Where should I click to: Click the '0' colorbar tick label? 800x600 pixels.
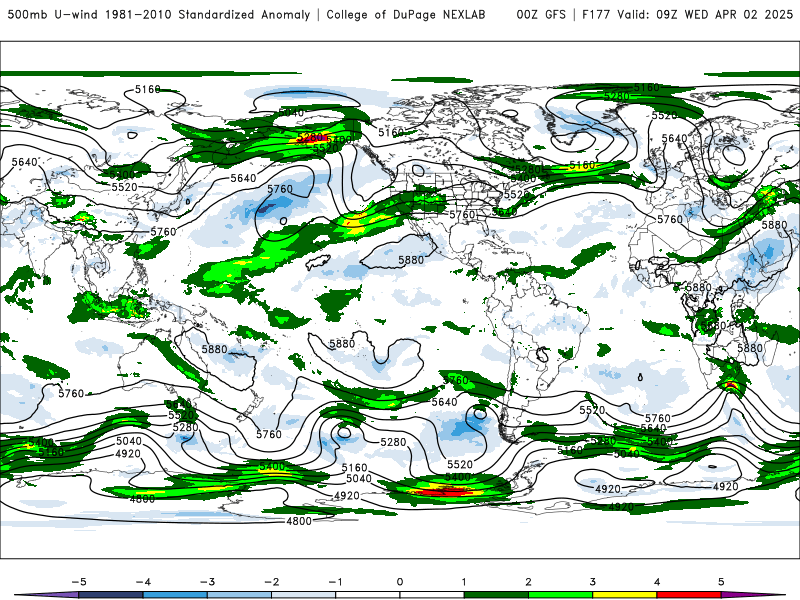pyautogui.click(x=400, y=582)
